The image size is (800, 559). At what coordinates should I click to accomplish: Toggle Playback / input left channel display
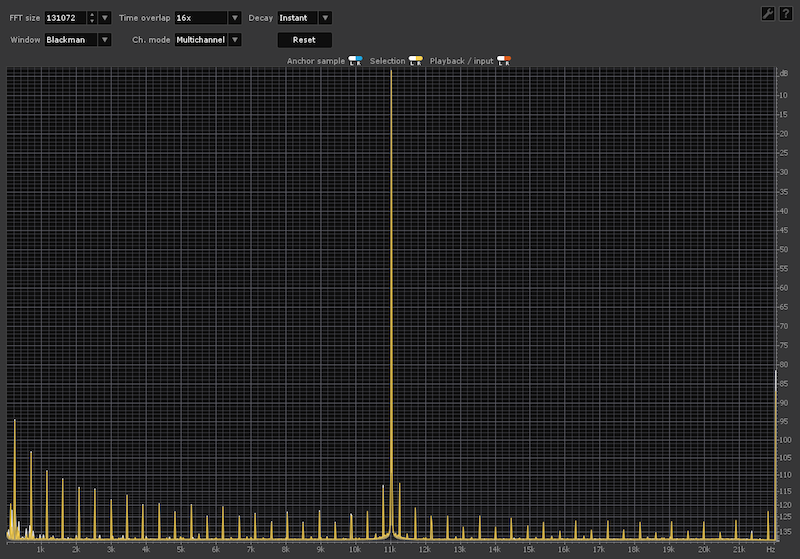pos(501,61)
